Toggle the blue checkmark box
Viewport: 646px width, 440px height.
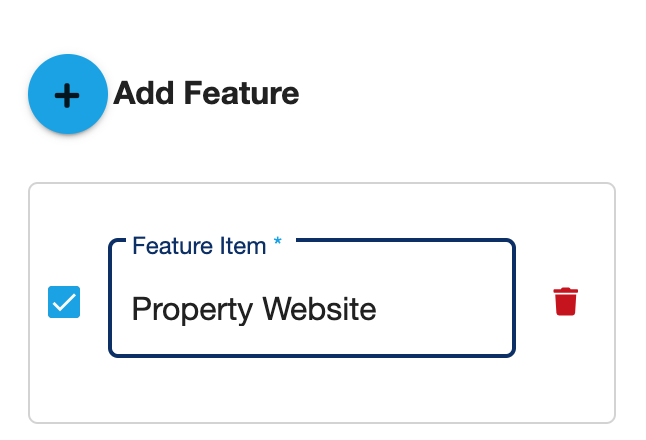coord(64,302)
